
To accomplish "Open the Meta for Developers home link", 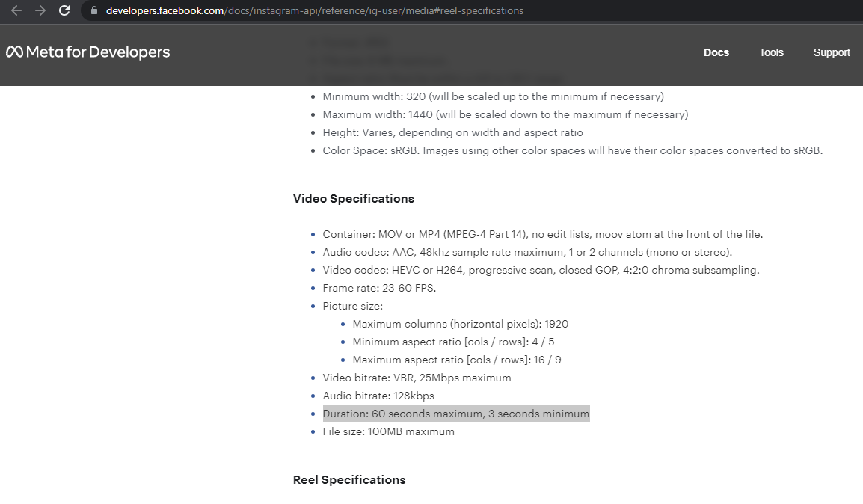I will [88, 52].
